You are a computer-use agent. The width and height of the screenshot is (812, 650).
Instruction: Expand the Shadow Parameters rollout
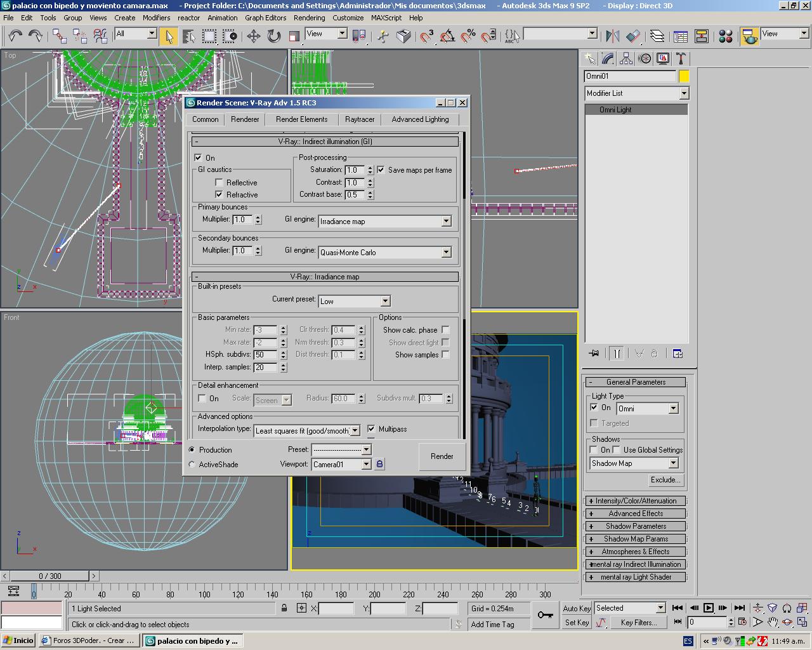636,526
